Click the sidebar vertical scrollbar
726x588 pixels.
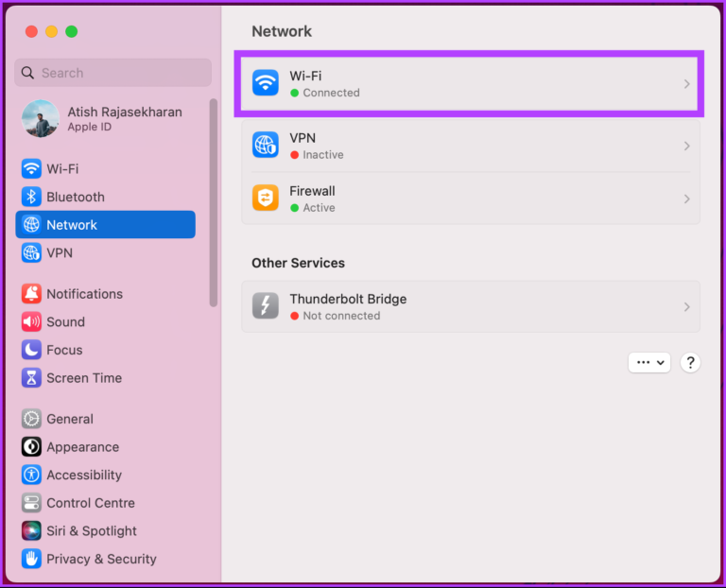(x=214, y=202)
